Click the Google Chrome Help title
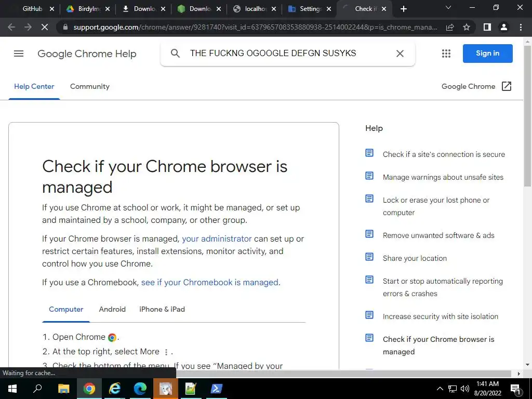The height and width of the screenshot is (399, 532). point(87,54)
